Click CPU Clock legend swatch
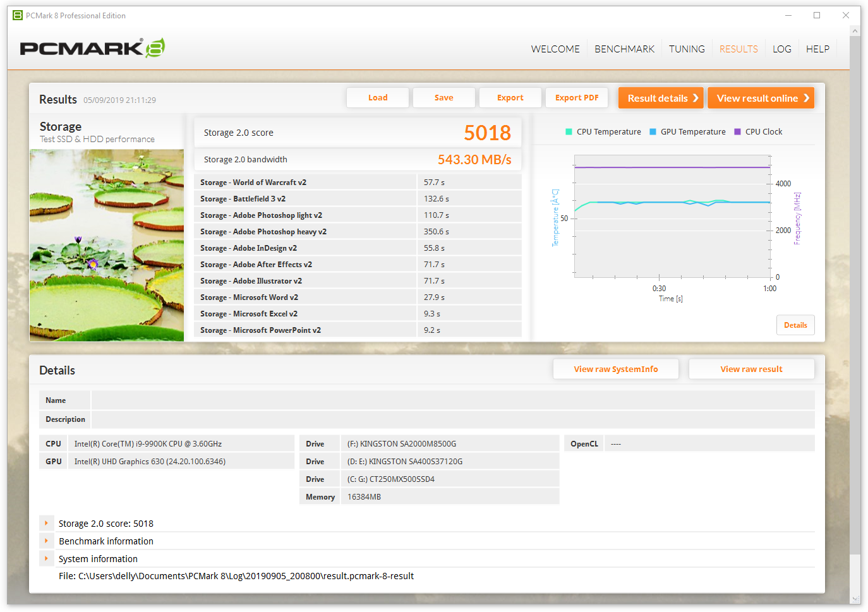 click(737, 132)
